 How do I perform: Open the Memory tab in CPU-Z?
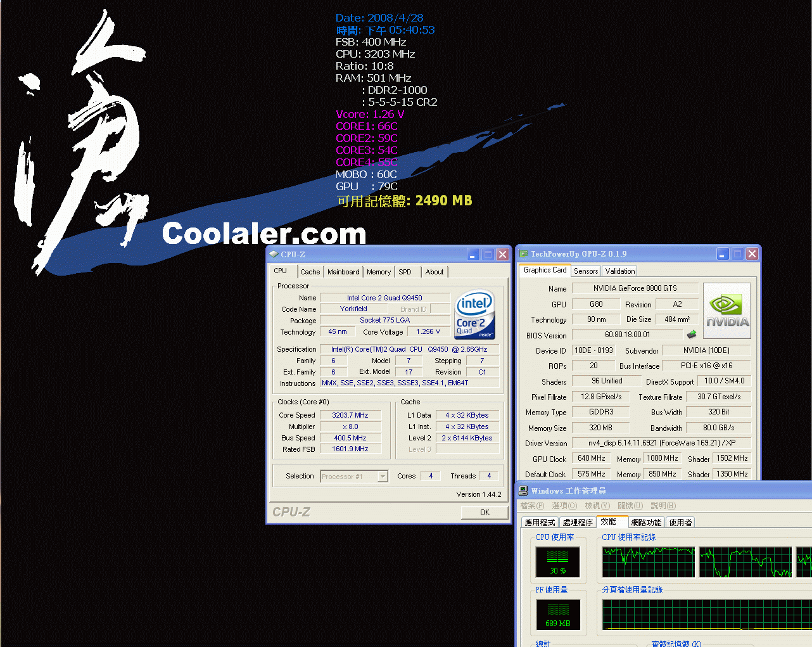(x=379, y=272)
